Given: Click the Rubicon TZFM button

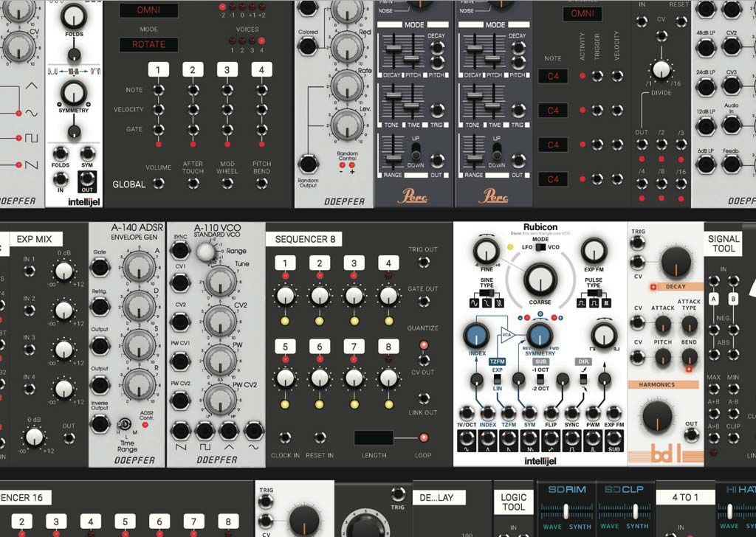Looking at the screenshot, I should pos(497,361).
